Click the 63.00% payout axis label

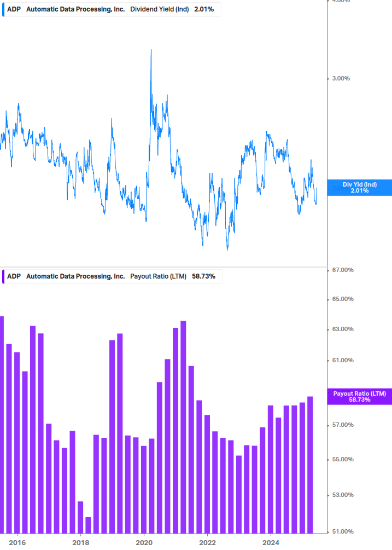pos(343,329)
